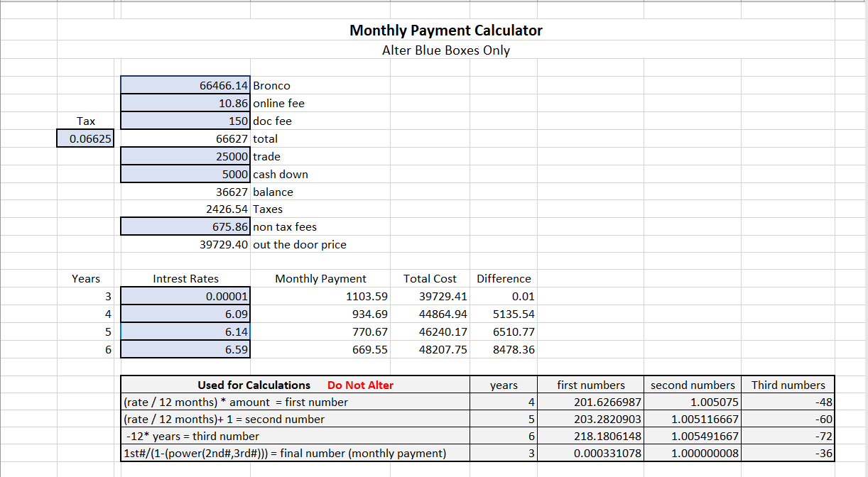The height and width of the screenshot is (477, 868).
Task: Select the difference value 5135.54
Action: pyautogui.click(x=514, y=314)
